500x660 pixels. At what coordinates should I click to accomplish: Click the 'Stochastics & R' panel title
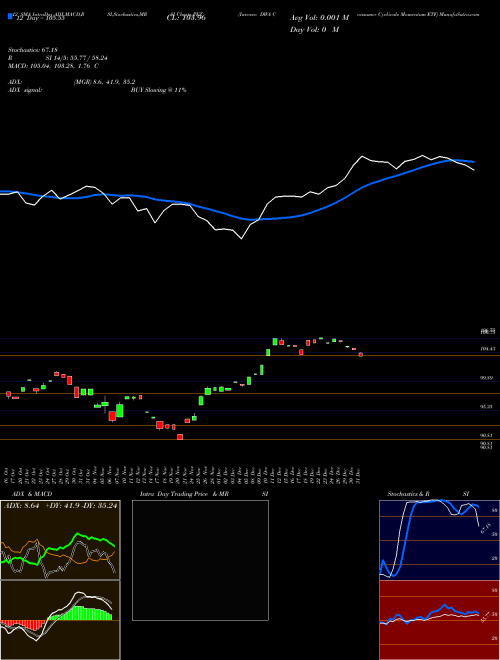coord(409,494)
